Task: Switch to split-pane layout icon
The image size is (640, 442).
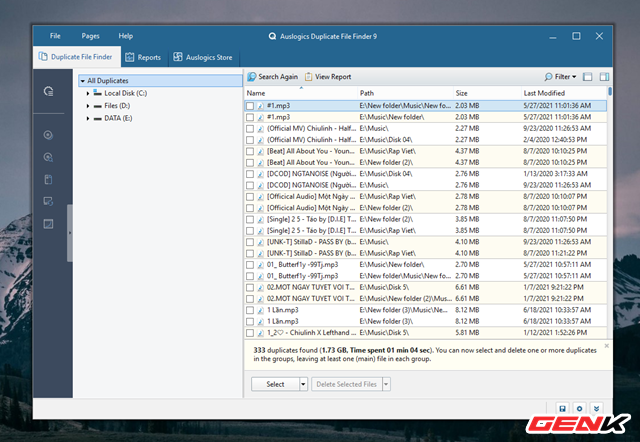Action: coord(604,77)
